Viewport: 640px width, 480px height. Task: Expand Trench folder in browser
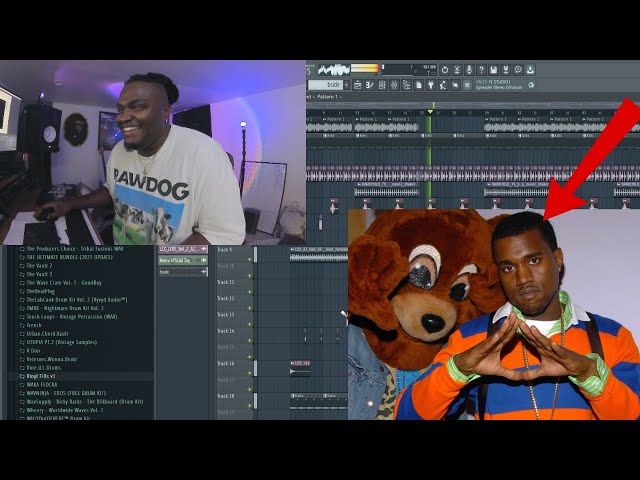pos(31,325)
